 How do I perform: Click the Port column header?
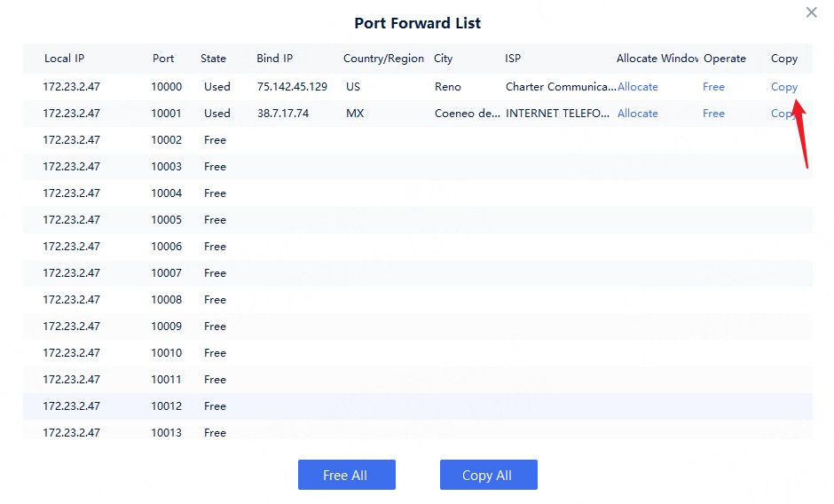coord(163,59)
